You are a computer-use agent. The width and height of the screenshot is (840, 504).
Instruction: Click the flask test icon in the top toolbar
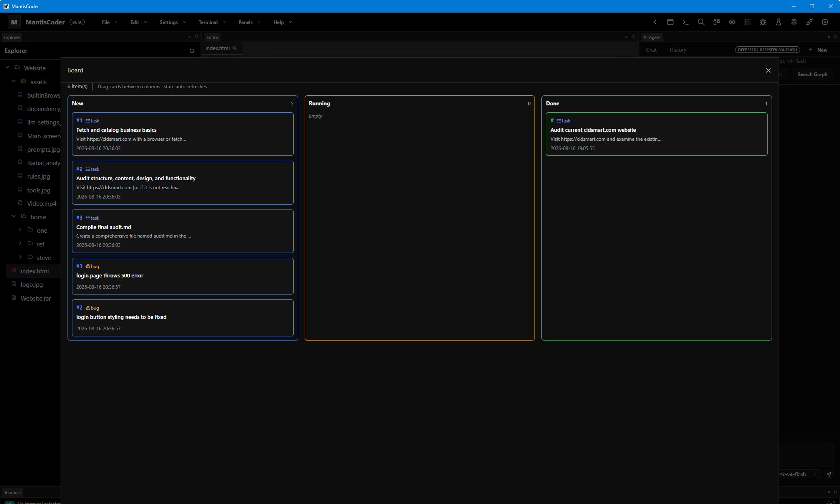(x=779, y=22)
